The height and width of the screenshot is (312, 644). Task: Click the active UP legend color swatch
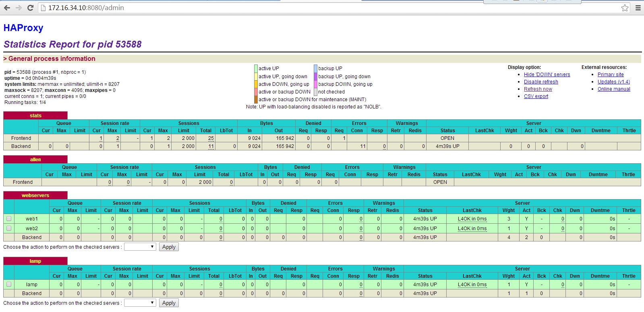(x=256, y=69)
